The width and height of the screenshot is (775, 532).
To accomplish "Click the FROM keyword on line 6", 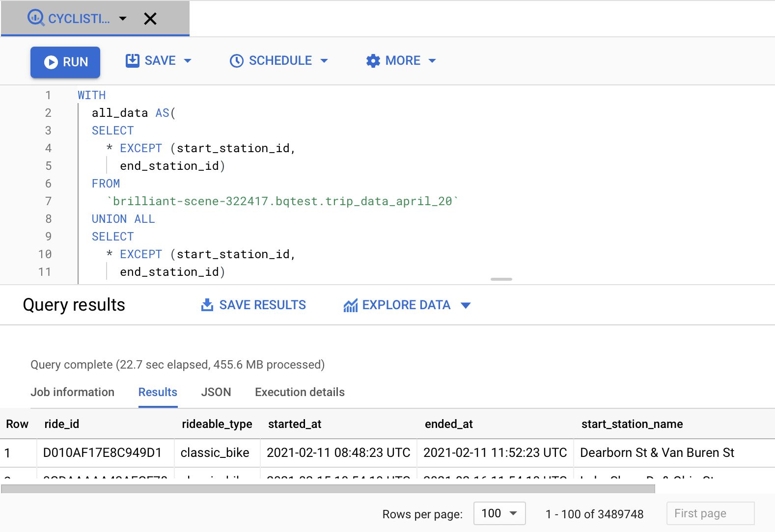I will 106,184.
